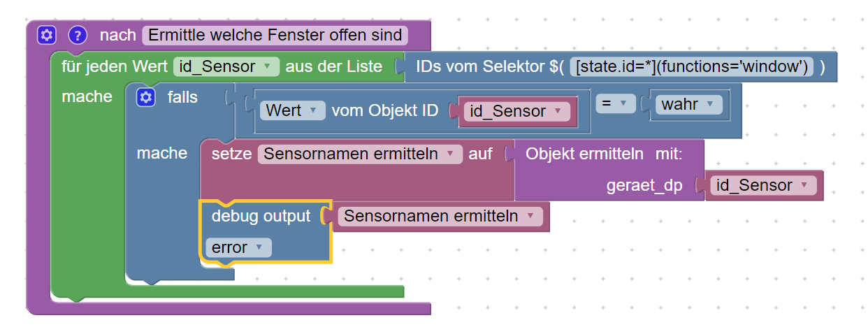Open 'Sensornamen ermitteln' dropdown in debug output
868x327 pixels.
(x=440, y=217)
